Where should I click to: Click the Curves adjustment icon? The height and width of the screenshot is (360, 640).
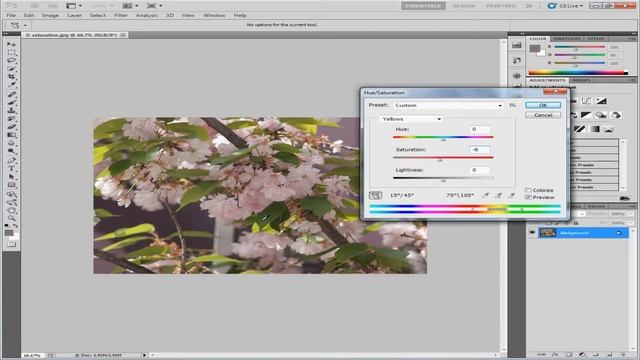point(587,101)
